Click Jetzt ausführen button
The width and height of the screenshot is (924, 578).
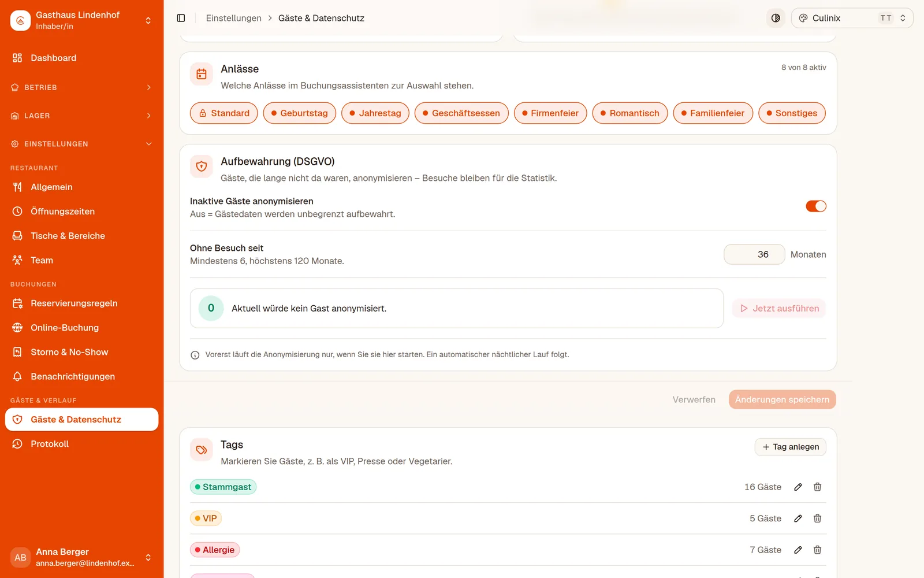point(779,309)
